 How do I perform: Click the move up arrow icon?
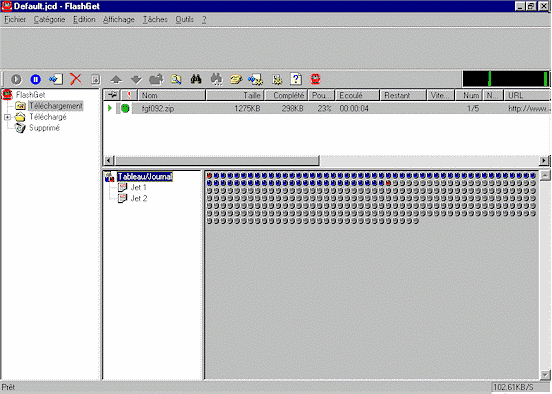click(x=116, y=80)
